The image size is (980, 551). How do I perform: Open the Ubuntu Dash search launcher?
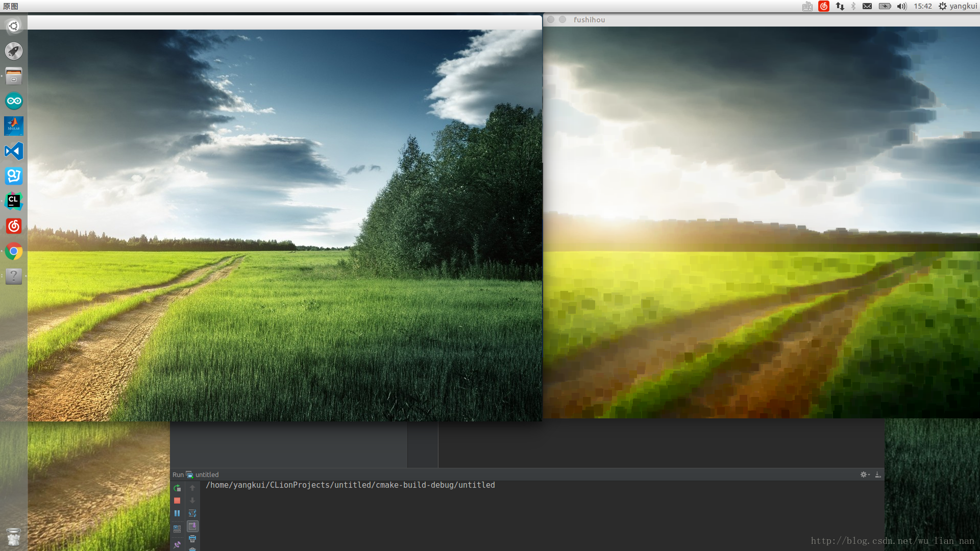click(14, 26)
